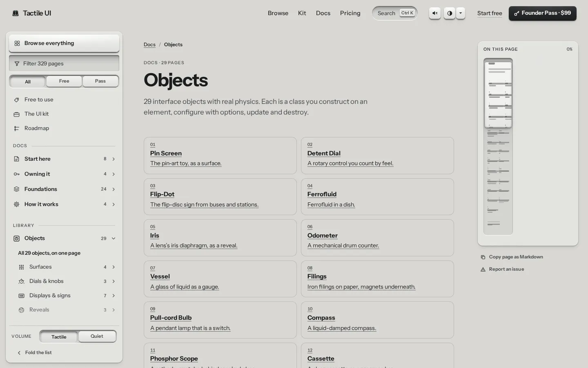Set volume to Tactile

point(59,337)
